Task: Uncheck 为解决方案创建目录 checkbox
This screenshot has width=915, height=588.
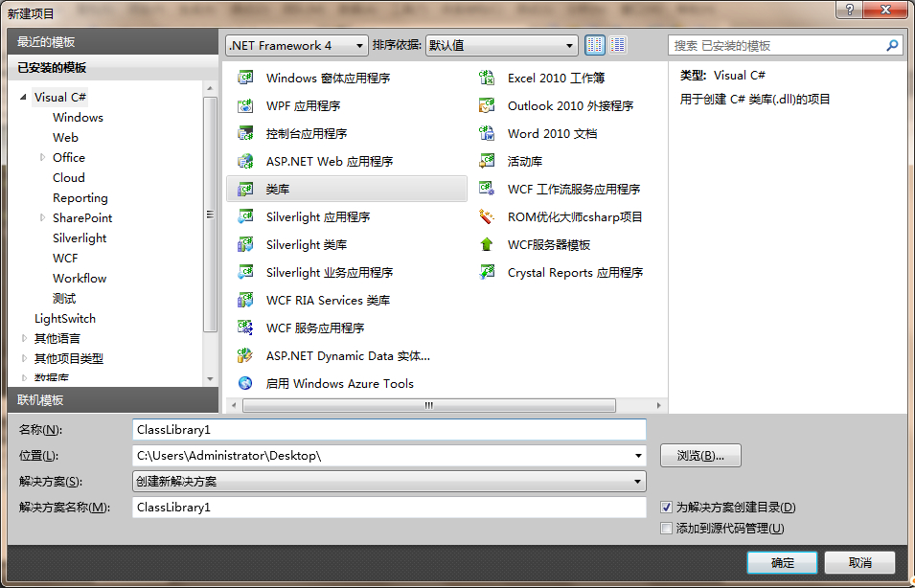Action: (667, 508)
